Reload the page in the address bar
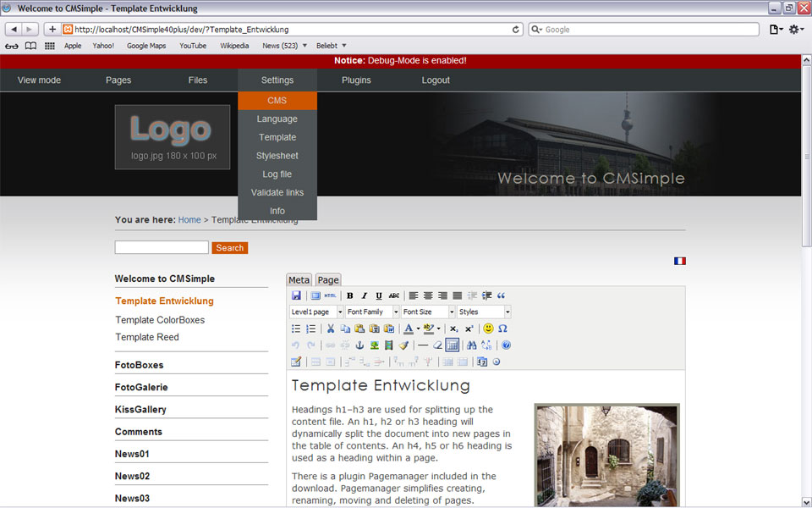This screenshot has height=508, width=812. click(x=515, y=30)
